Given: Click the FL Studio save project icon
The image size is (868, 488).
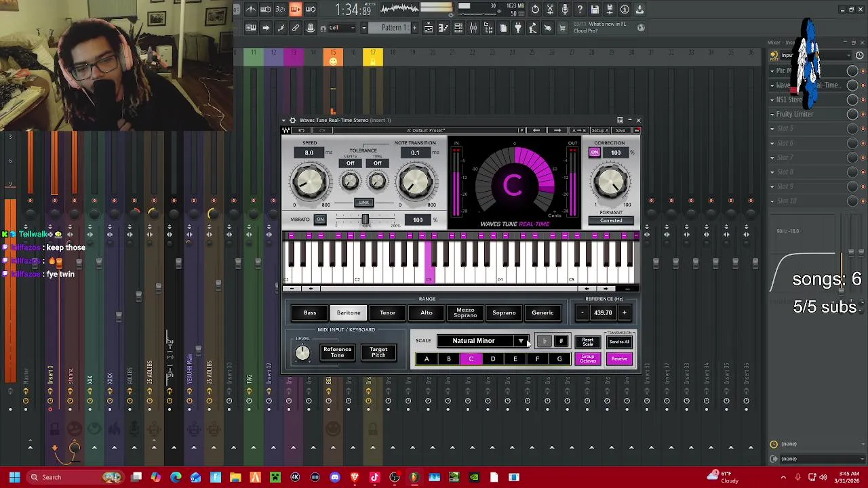Looking at the screenshot, I should coord(595,9).
